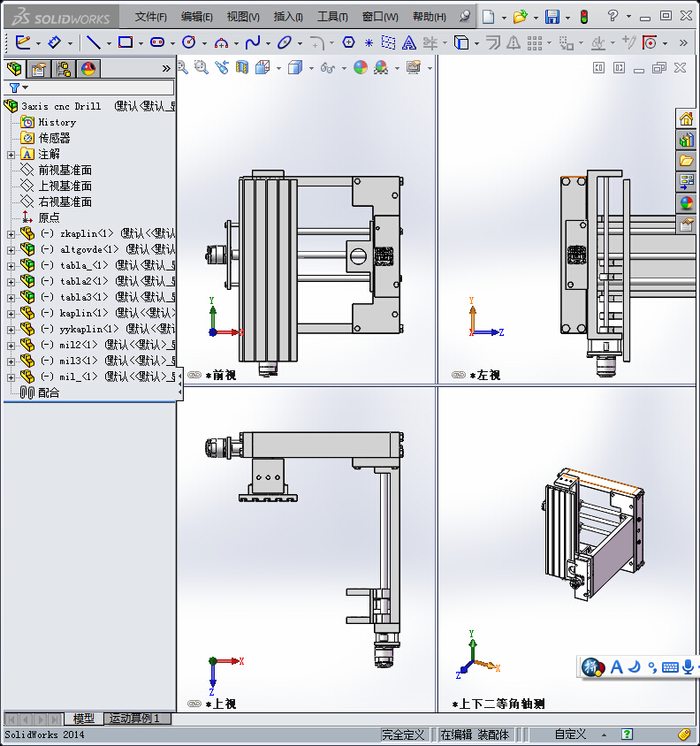Viewport: 700px width, 746px height.
Task: Open the ConfigurationManager tab
Action: (64, 69)
